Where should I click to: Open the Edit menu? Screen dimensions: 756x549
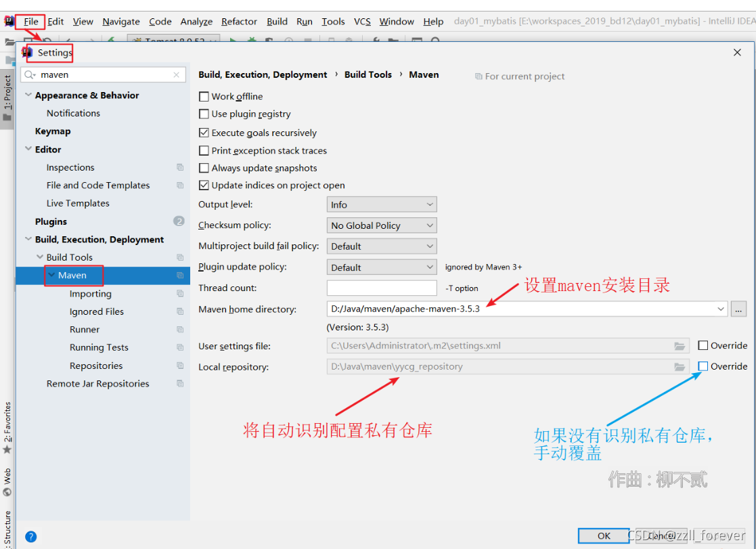point(55,22)
